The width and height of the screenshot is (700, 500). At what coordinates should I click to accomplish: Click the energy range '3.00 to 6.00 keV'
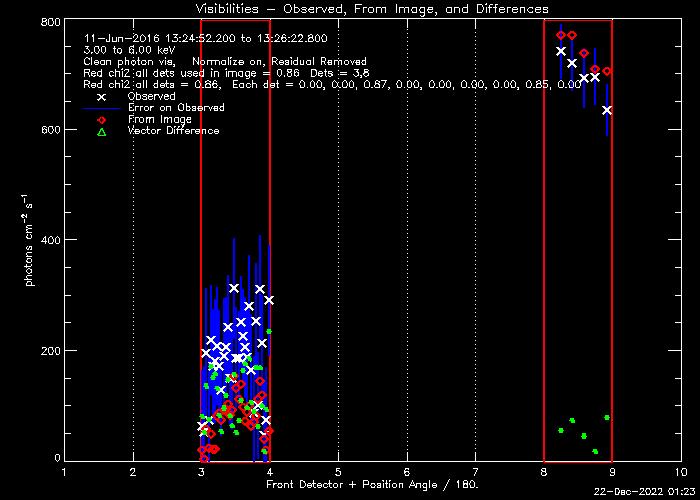coord(129,50)
